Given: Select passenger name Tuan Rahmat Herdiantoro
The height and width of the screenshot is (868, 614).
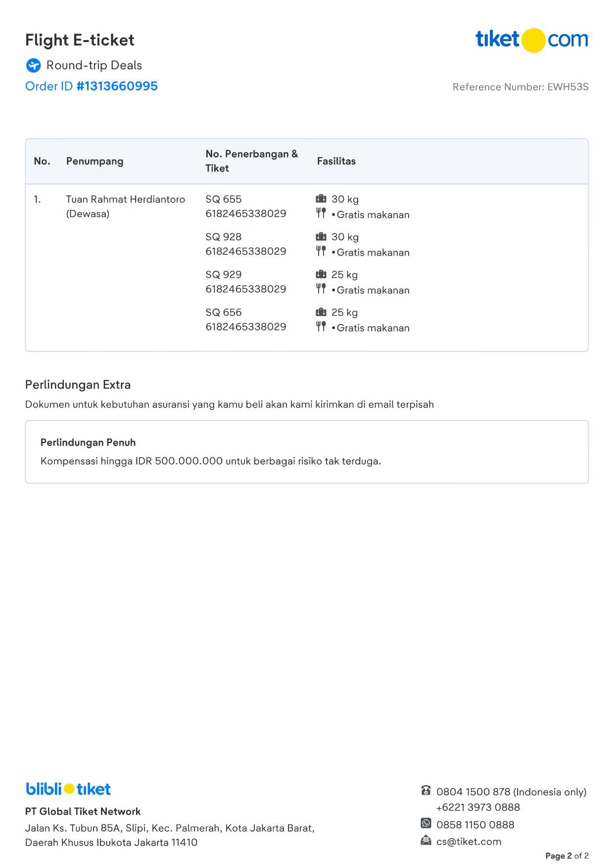Looking at the screenshot, I should [126, 199].
